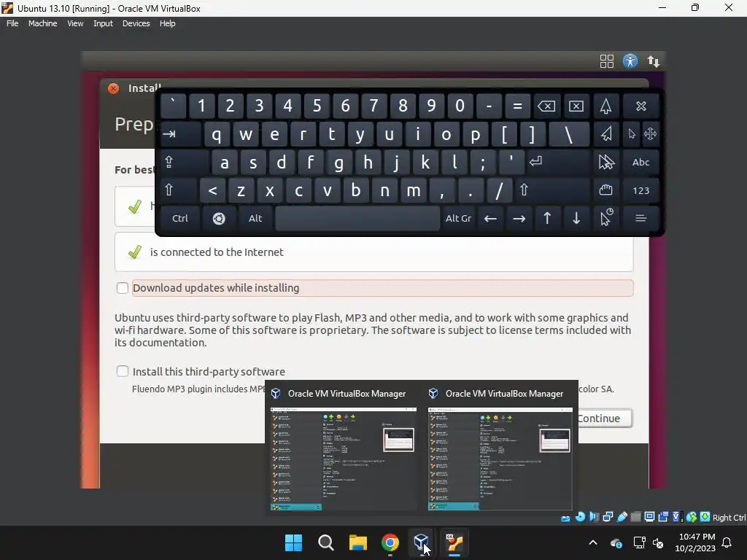This screenshot has width=747, height=560.
Task: Toggle the Ctrl key on the on-screen keyboard
Action: tap(179, 218)
